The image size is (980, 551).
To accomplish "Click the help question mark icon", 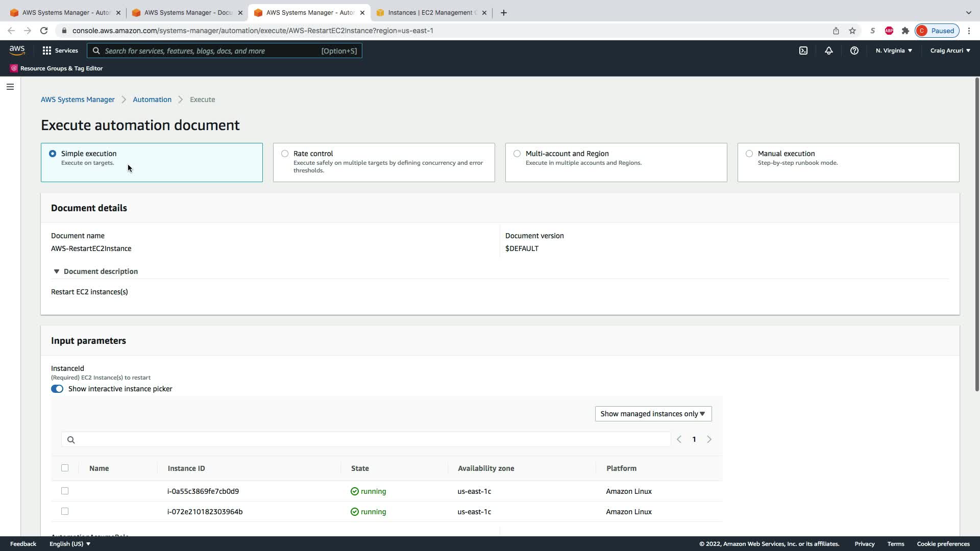I will coord(854,51).
